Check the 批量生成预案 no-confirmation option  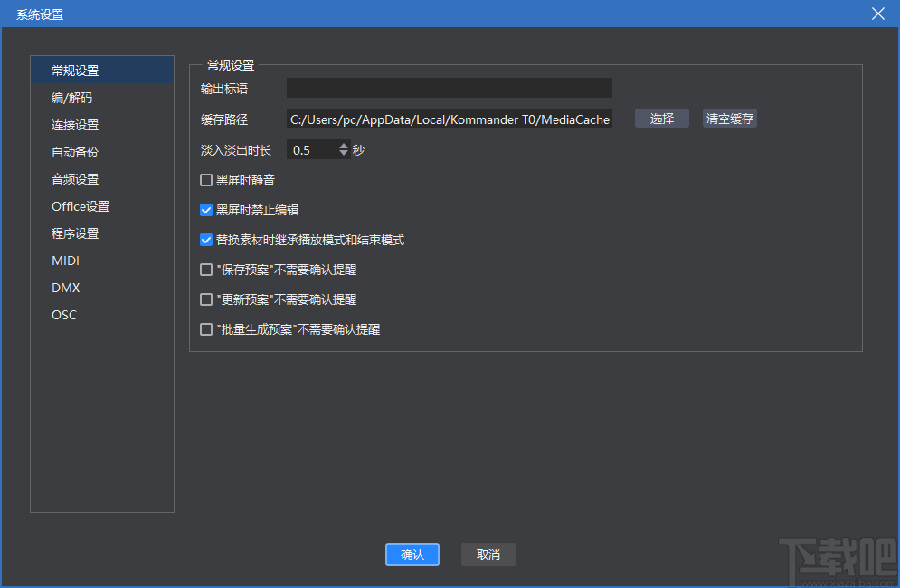coord(205,328)
